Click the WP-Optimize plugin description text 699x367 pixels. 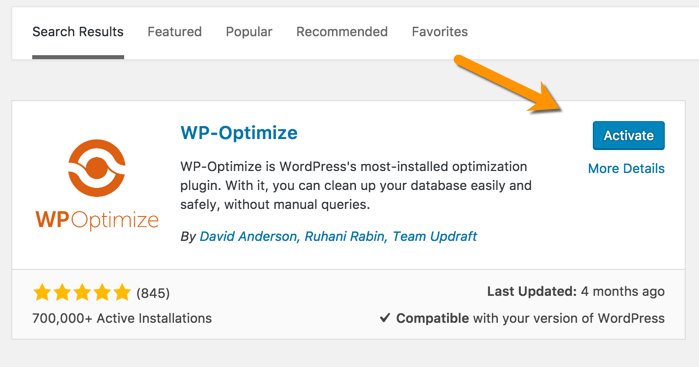click(x=356, y=186)
